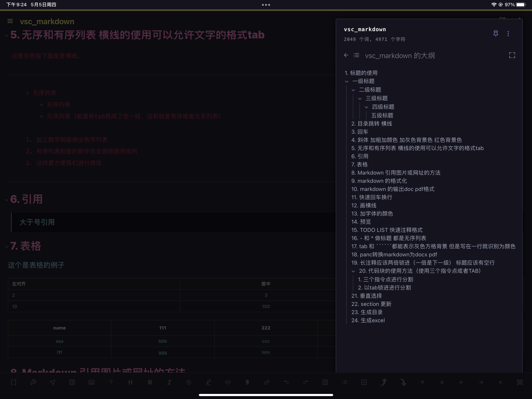This screenshot has width=532, height=399.
Task: Jump to outline item 7. 表格
Action: [359, 164]
